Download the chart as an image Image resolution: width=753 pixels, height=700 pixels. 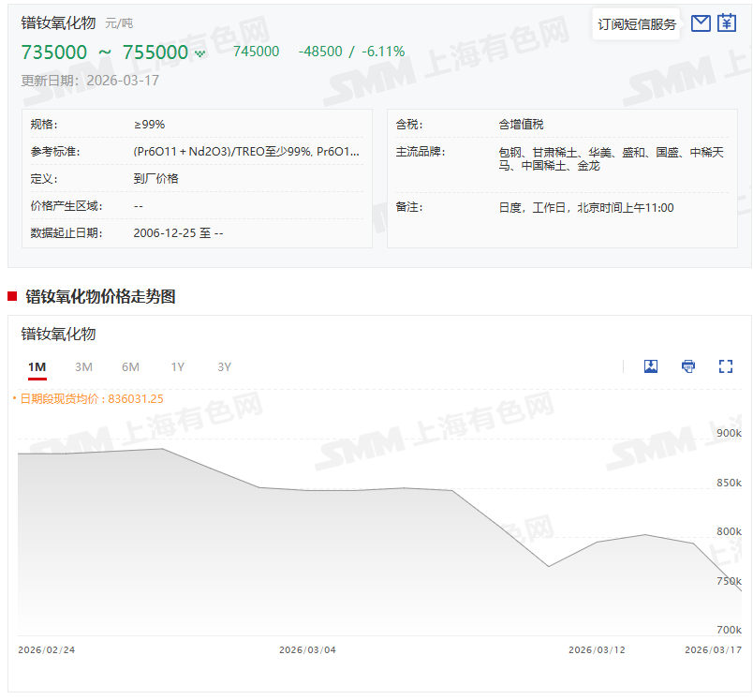651,366
